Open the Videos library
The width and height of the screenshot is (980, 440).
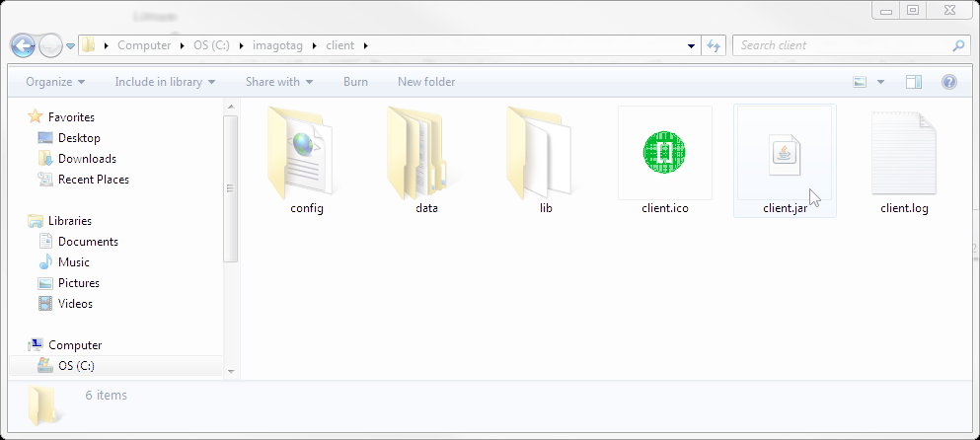[x=75, y=303]
